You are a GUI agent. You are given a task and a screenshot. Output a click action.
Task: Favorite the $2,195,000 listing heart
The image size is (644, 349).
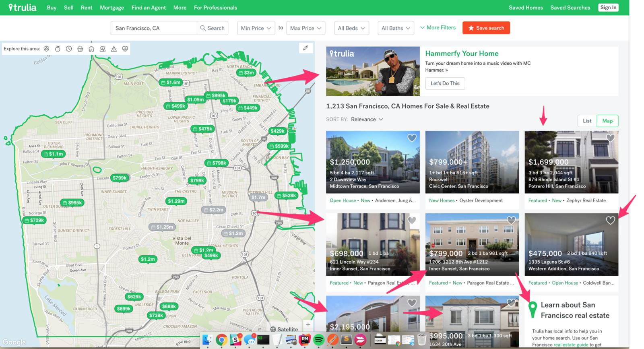tap(412, 303)
